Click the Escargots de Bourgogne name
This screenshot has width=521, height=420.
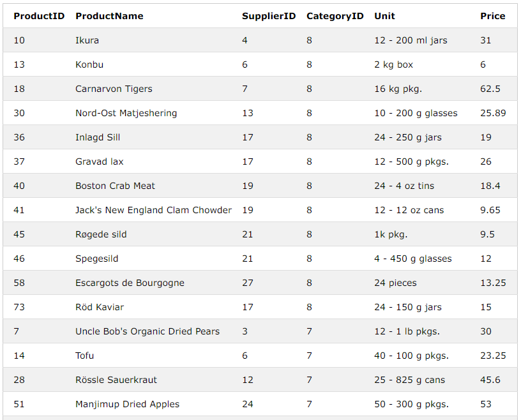(x=130, y=283)
